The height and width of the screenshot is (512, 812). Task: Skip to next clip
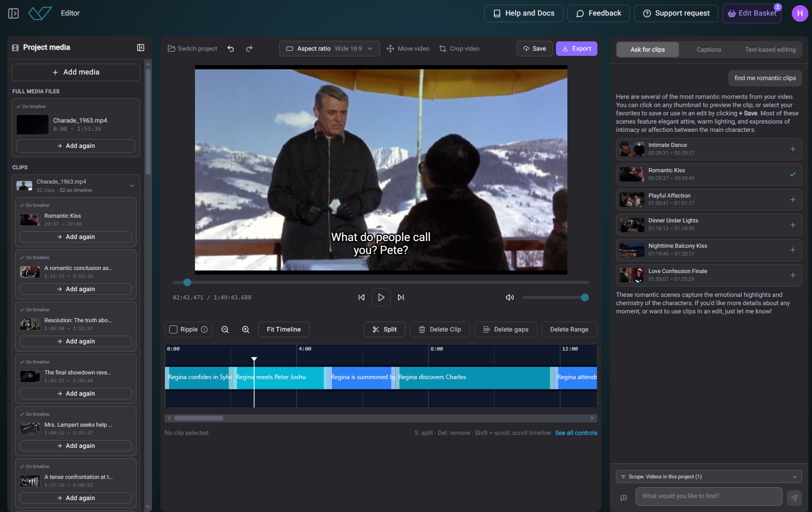click(x=401, y=297)
